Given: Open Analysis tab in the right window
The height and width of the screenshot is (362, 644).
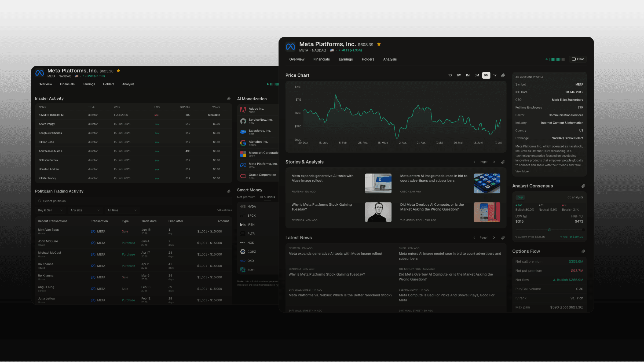Looking at the screenshot, I should tap(390, 60).
